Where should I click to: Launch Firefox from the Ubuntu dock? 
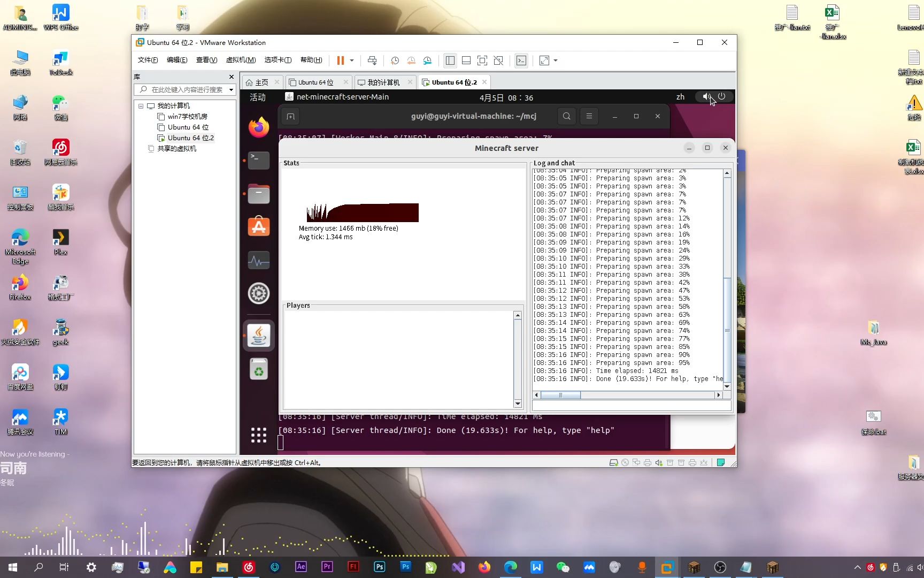click(259, 127)
